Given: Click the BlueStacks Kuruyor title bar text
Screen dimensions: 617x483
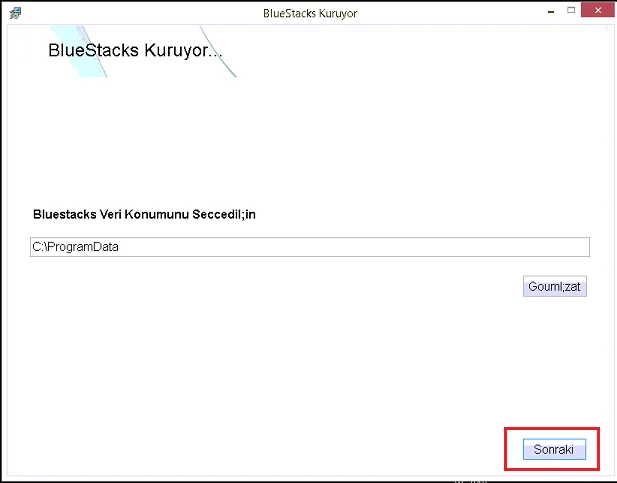Looking at the screenshot, I should (x=310, y=13).
